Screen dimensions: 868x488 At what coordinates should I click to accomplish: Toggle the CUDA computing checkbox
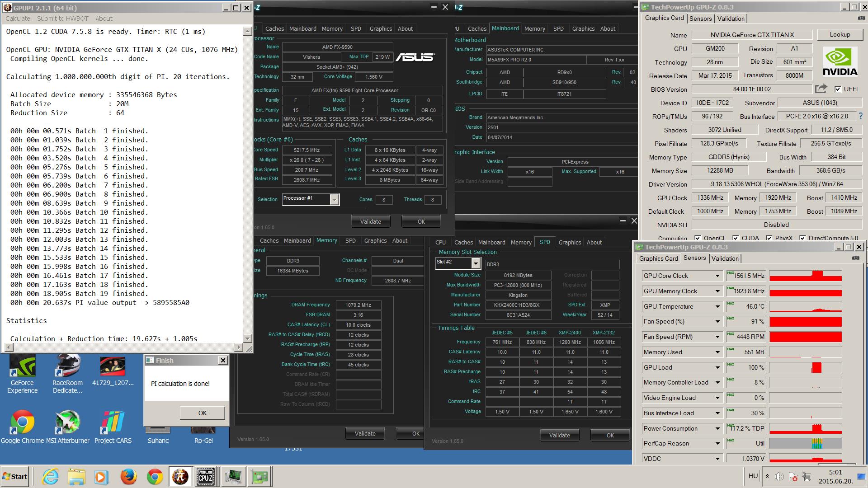tap(736, 238)
